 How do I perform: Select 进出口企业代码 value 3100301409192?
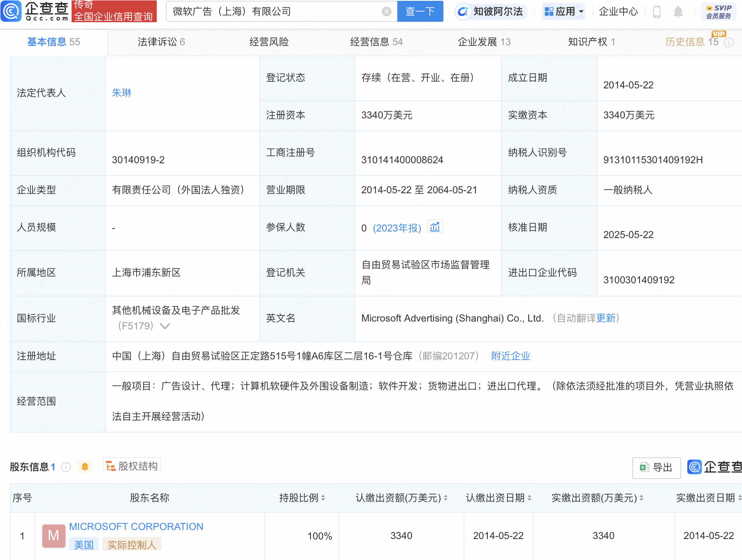tap(639, 280)
